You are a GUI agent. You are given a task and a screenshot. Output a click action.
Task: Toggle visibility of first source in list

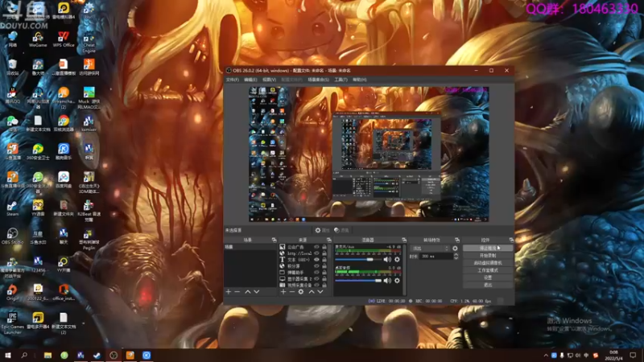pos(316,247)
